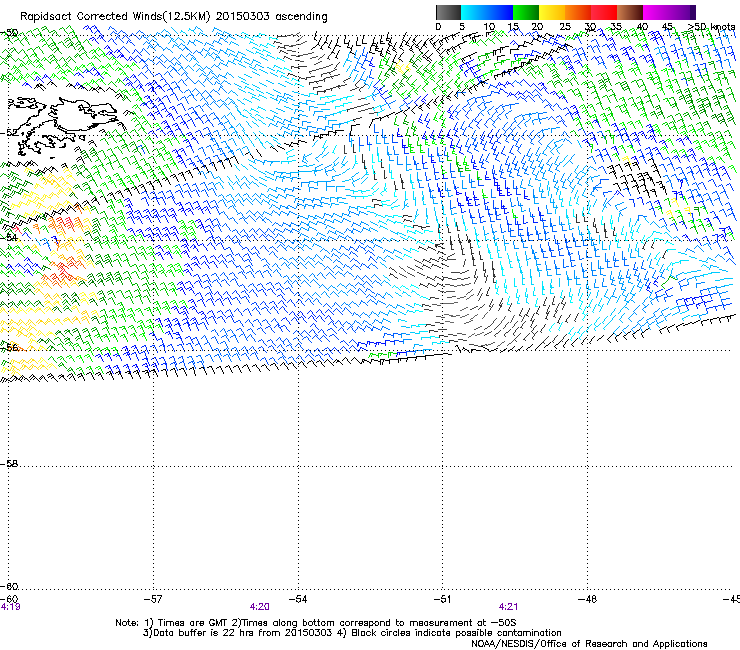
Task: Click the legend label 10
Action: [489, 27]
